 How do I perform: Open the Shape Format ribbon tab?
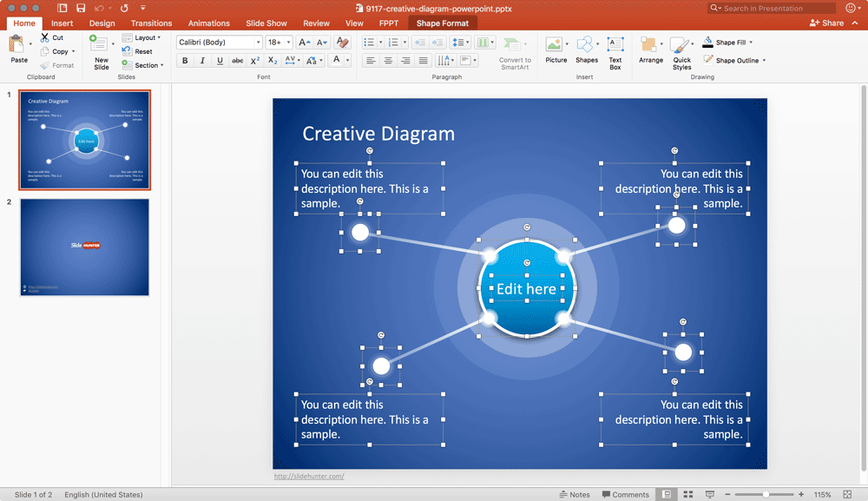[x=441, y=23]
